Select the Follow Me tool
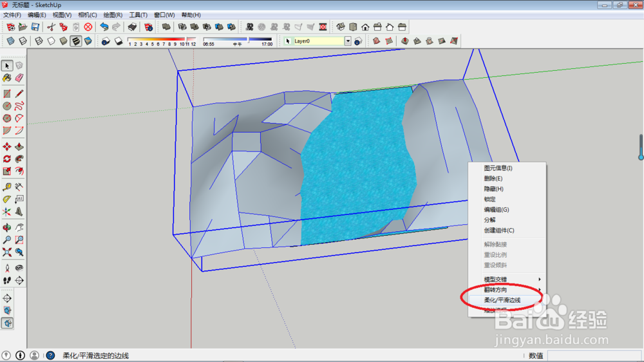The height and width of the screenshot is (362, 644). [19, 159]
